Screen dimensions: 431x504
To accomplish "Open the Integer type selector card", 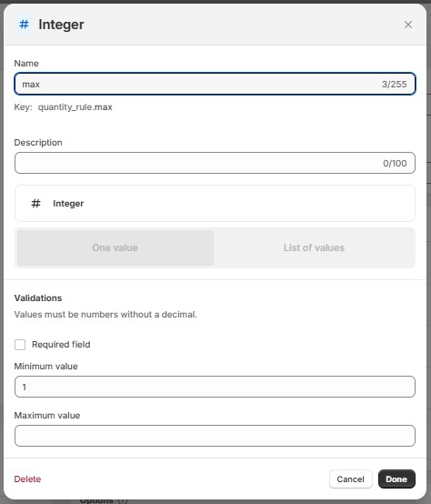I will coord(215,204).
